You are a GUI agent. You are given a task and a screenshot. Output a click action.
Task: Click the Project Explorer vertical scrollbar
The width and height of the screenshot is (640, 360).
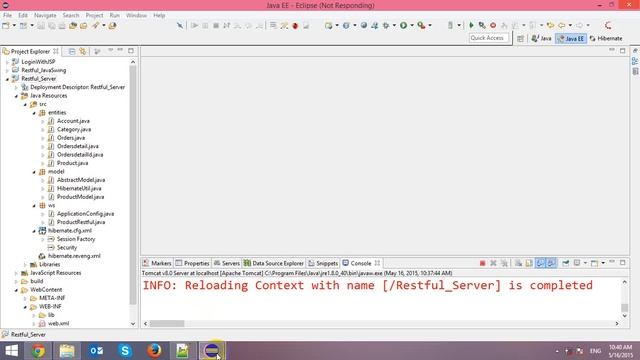tap(133, 185)
